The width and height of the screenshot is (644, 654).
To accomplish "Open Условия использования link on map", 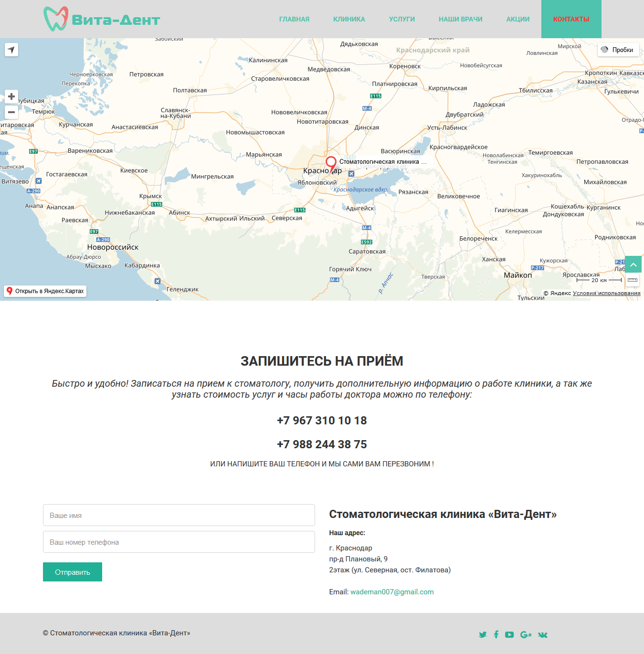I will coord(607,293).
